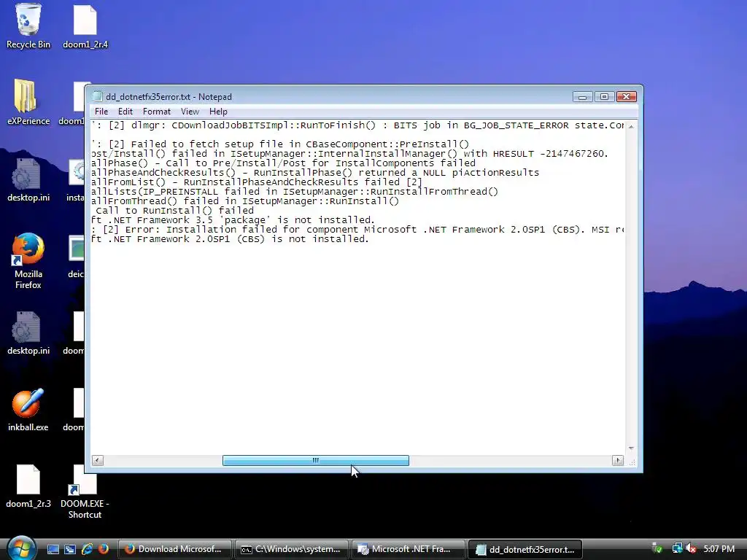Select the inkball.exe desktop icon

point(28,410)
